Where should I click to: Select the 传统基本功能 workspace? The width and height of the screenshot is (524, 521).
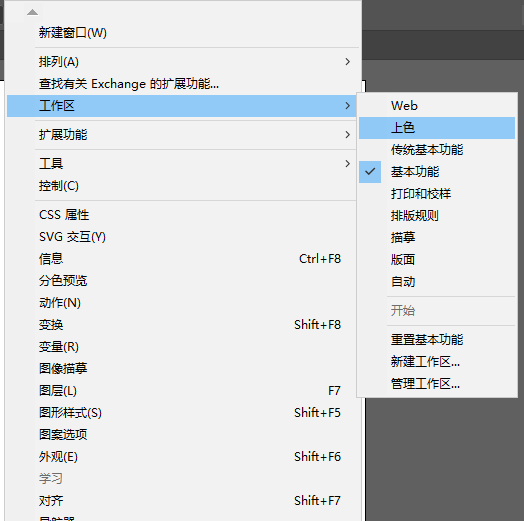437,150
